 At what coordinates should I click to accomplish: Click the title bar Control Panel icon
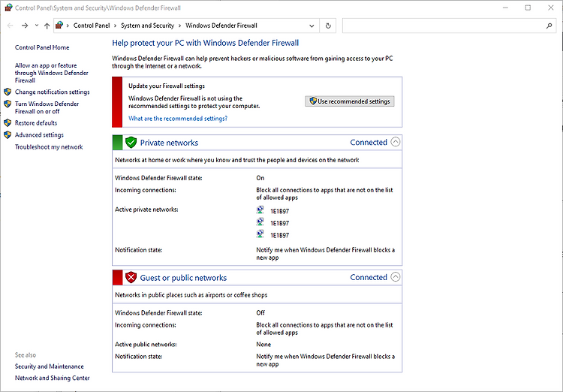click(8, 8)
